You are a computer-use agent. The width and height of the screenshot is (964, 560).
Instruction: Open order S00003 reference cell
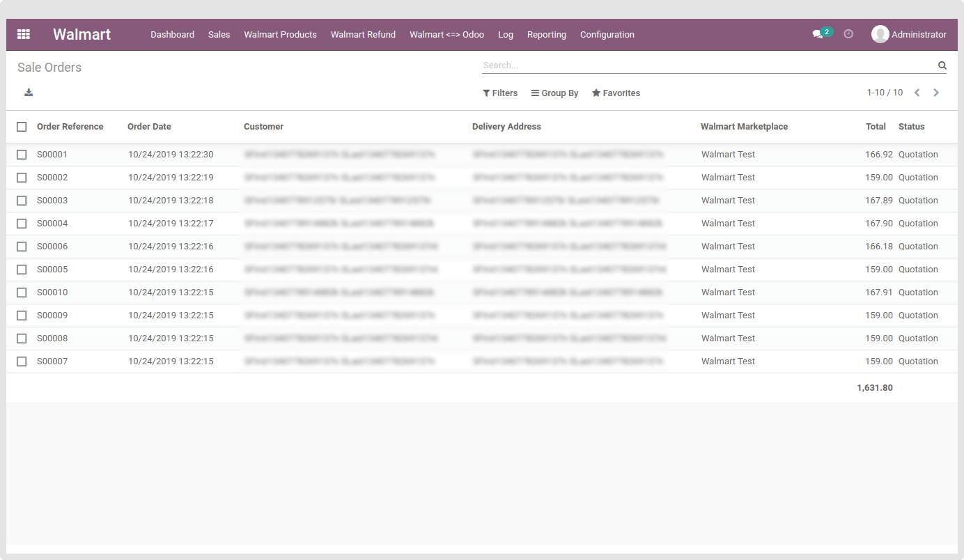tap(52, 201)
